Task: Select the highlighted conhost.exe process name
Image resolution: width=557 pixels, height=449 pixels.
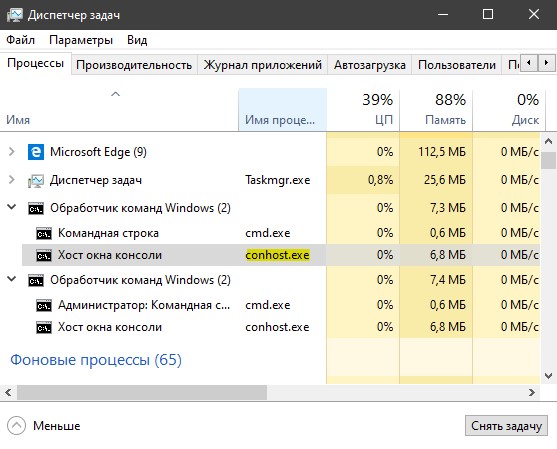Action: tap(277, 255)
